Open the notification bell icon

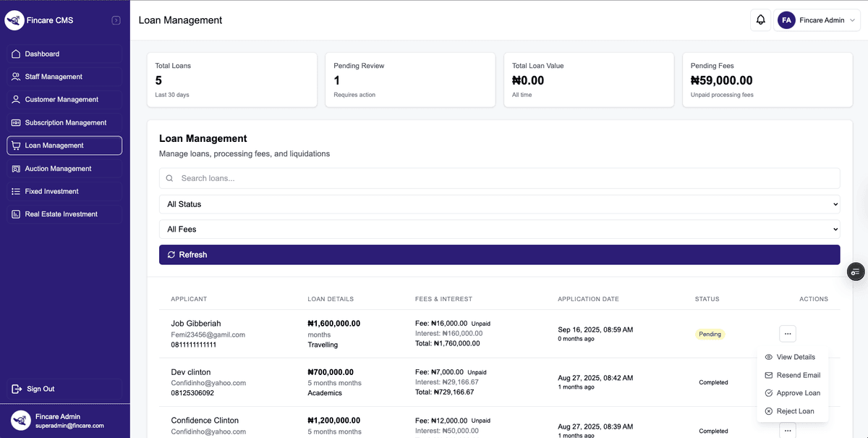click(x=760, y=20)
